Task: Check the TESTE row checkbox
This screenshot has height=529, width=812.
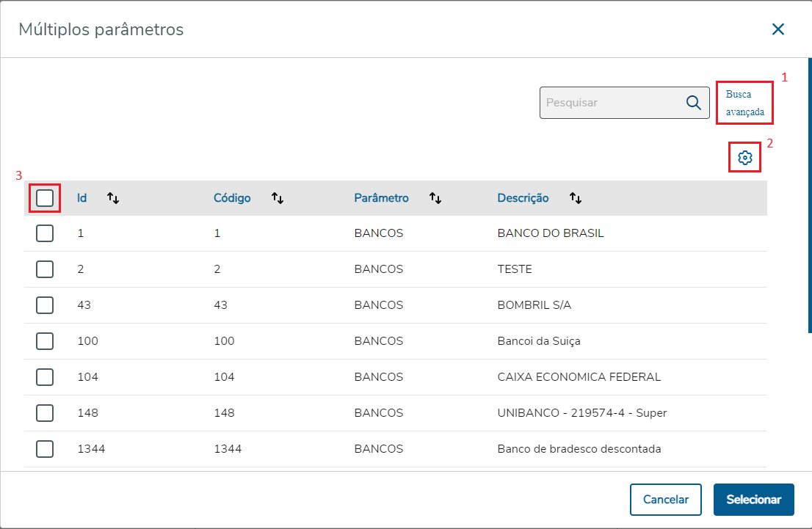Action: 45,269
